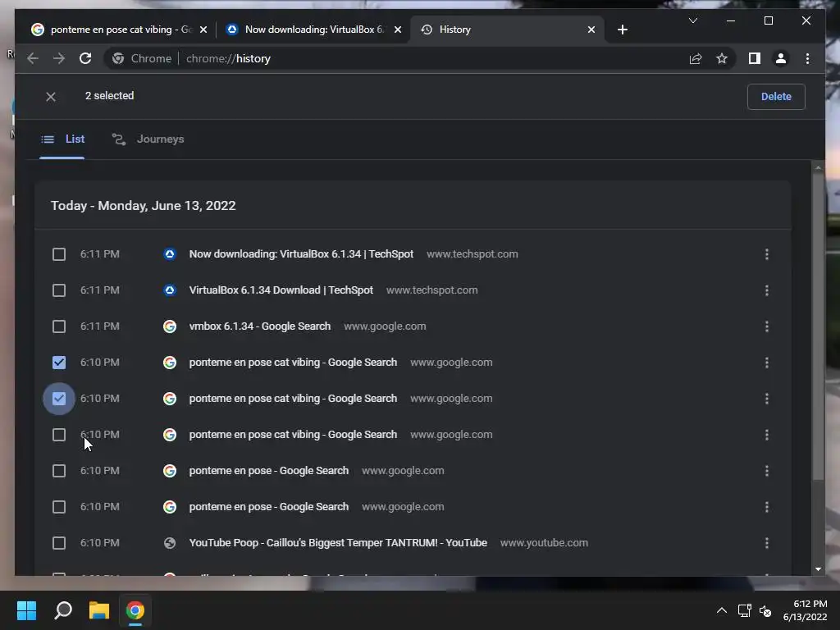Image resolution: width=840 pixels, height=630 pixels.
Task: Open the network status tray icon
Action: pyautogui.click(x=744, y=610)
